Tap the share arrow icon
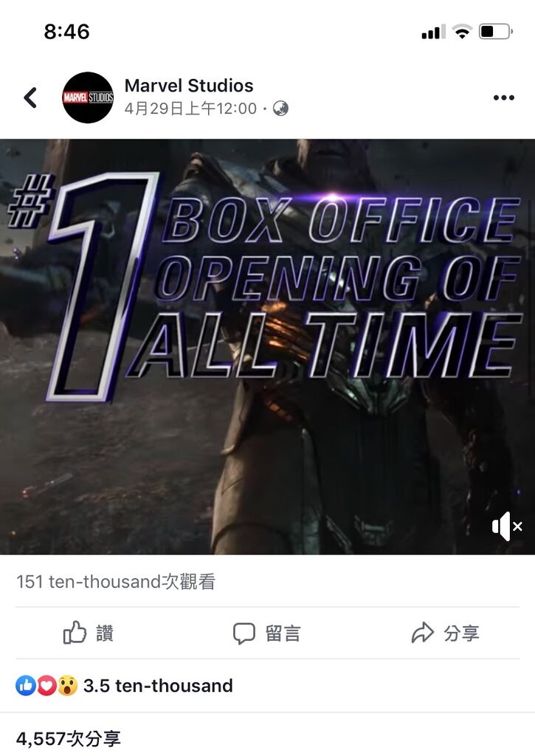The image size is (535, 756). coord(422,633)
